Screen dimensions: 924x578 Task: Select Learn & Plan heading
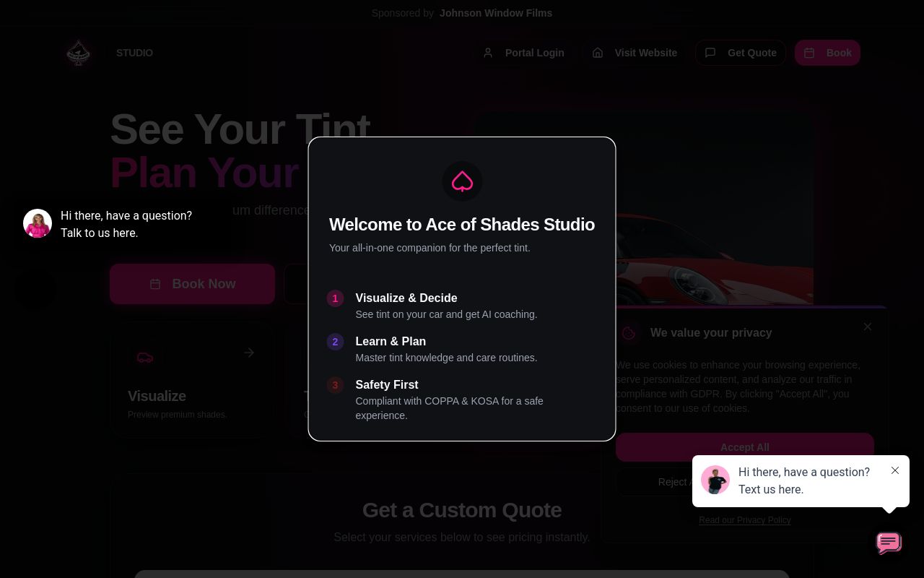click(391, 341)
